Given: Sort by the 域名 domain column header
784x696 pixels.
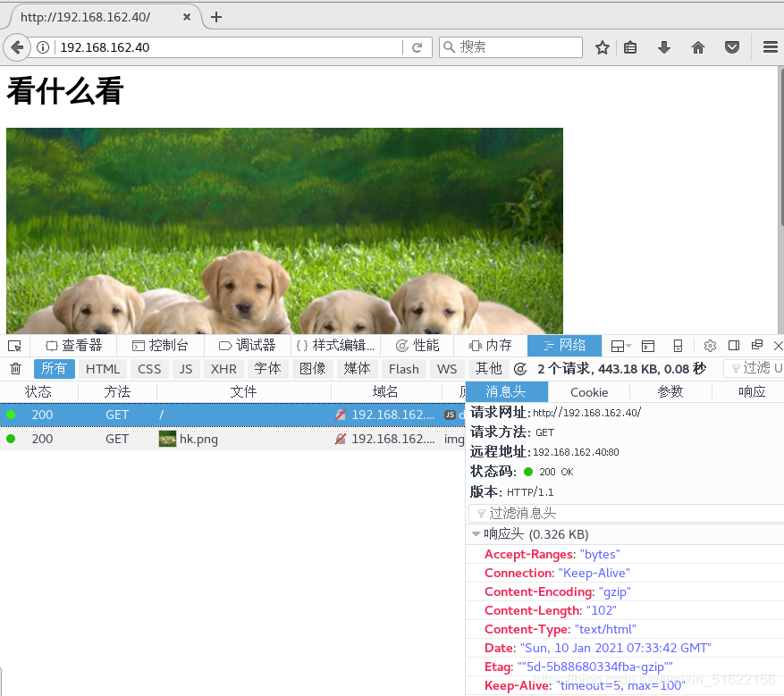Looking at the screenshot, I should [385, 391].
